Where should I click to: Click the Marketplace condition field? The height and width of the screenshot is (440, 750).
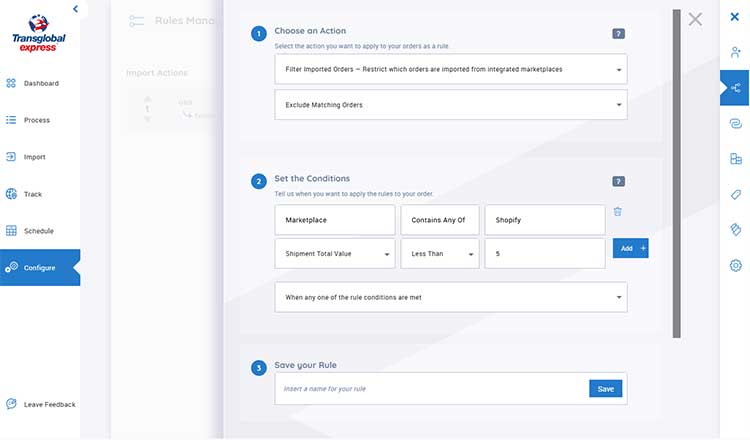pos(335,220)
